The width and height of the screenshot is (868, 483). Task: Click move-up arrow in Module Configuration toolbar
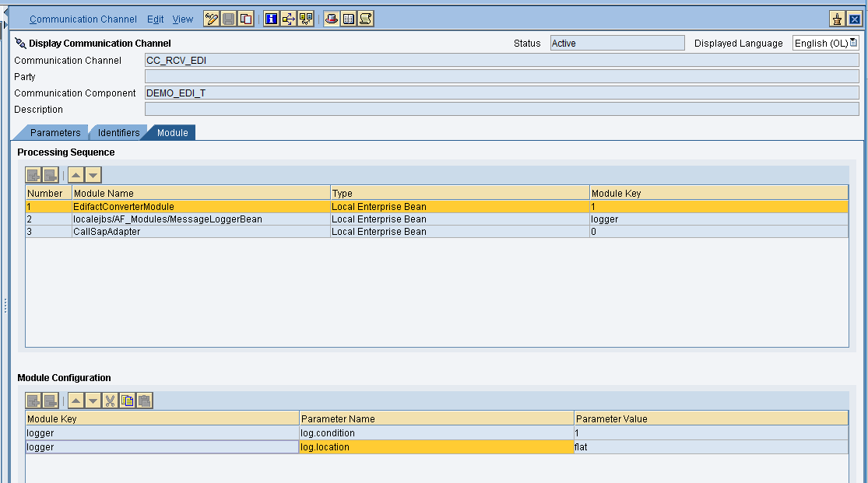pyautogui.click(x=76, y=401)
